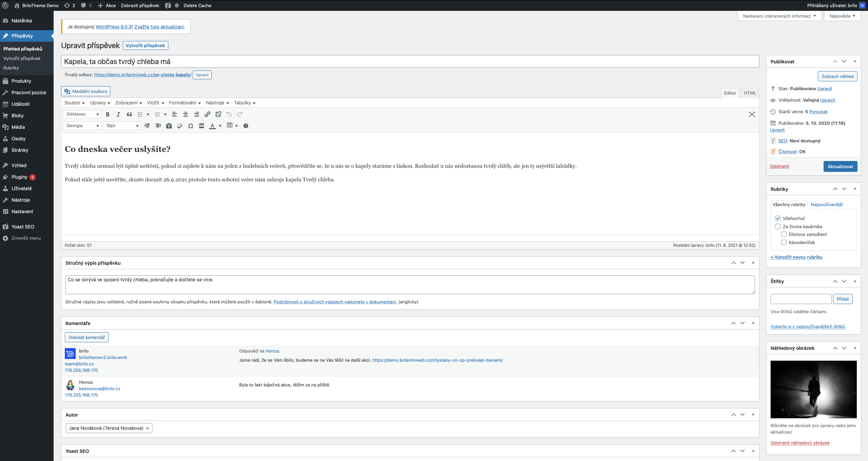Image resolution: width=868 pixels, height=461 pixels.
Task: Switch to the HTML editor tab
Action: coord(750,93)
